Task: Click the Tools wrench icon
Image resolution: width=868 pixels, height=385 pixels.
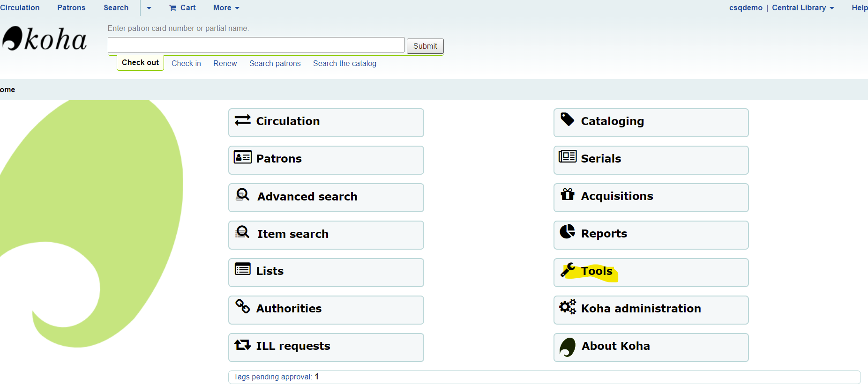Action: (x=568, y=269)
